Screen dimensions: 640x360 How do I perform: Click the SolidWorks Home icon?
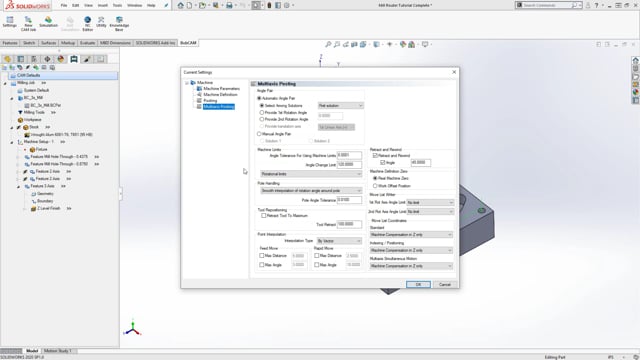click(x=180, y=5)
